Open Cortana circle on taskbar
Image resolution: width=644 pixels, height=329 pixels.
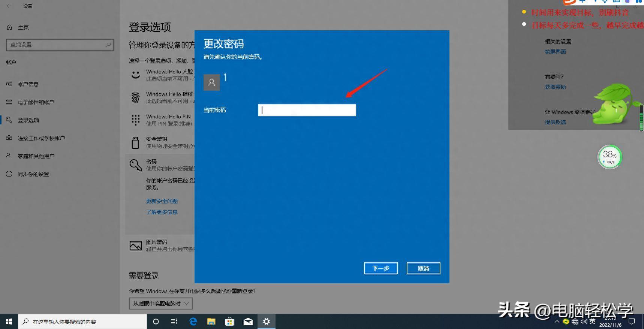(x=156, y=322)
